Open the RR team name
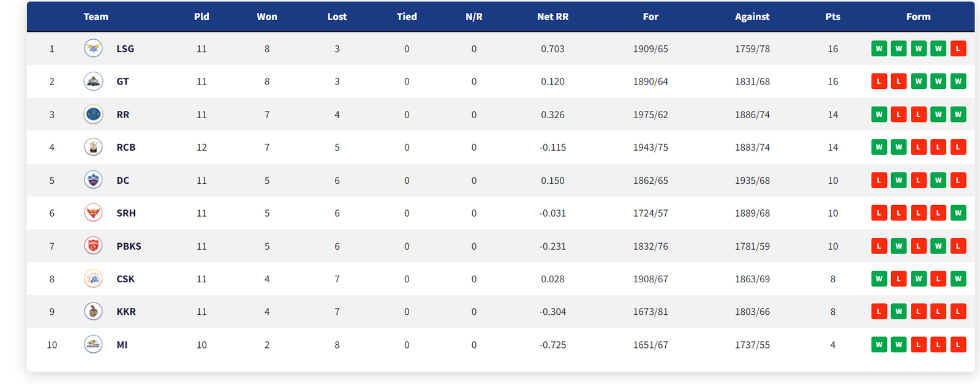 point(123,115)
